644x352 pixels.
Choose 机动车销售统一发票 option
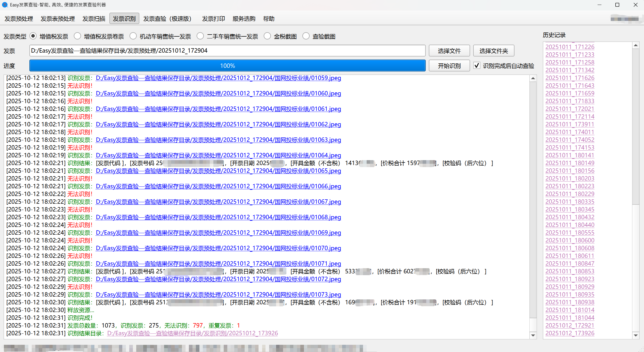[x=133, y=36]
